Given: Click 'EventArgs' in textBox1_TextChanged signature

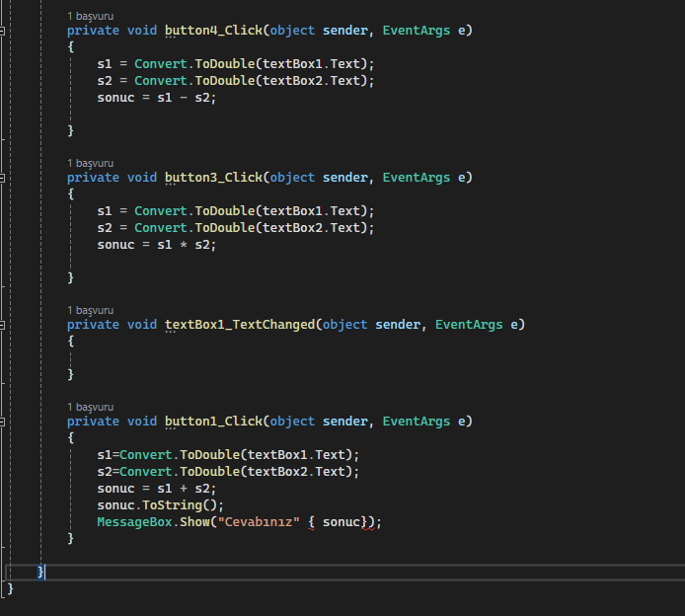Looking at the screenshot, I should pyautogui.click(x=469, y=325).
